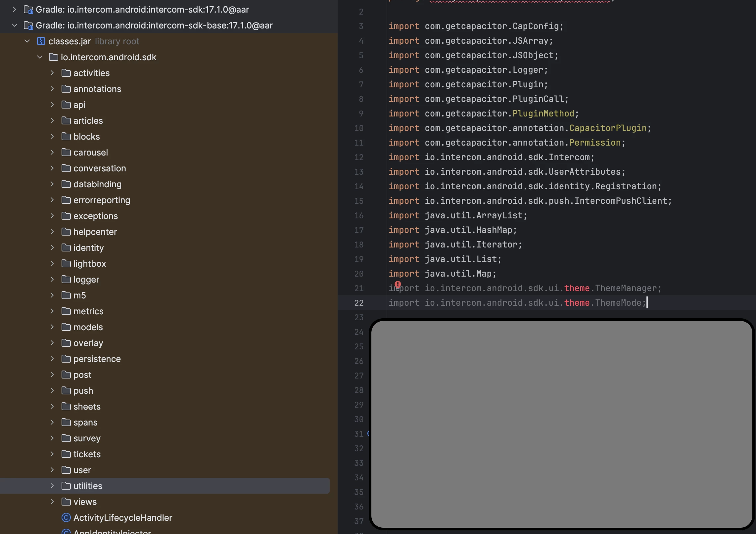Click the exceptions folder icon
756x534 pixels.
[66, 216]
